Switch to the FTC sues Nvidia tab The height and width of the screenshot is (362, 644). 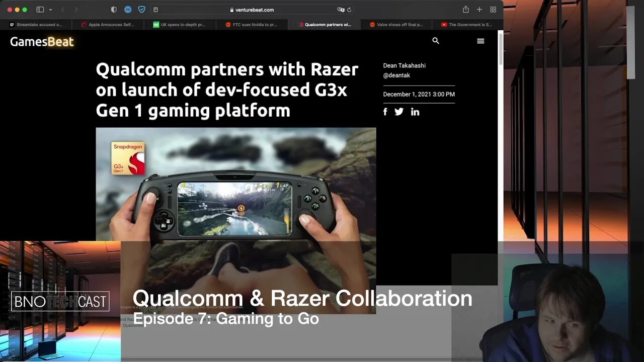(252, 24)
